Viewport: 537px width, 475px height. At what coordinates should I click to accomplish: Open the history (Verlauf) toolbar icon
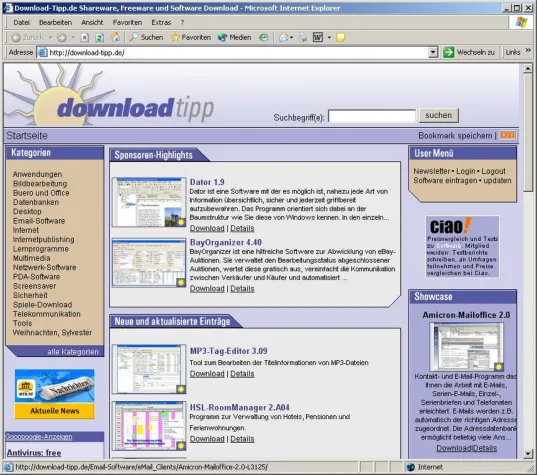click(x=263, y=37)
